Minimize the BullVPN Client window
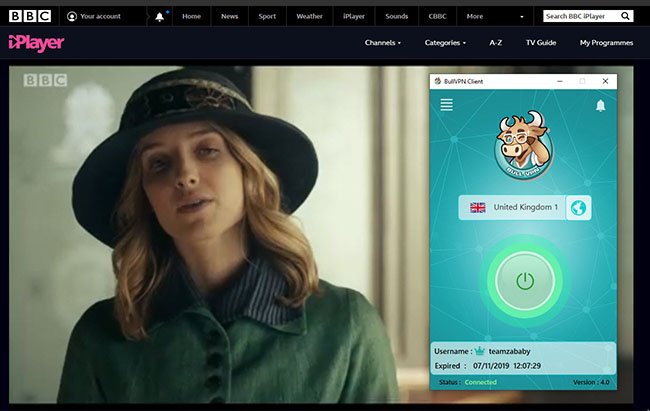This screenshot has height=411, width=650. click(560, 81)
